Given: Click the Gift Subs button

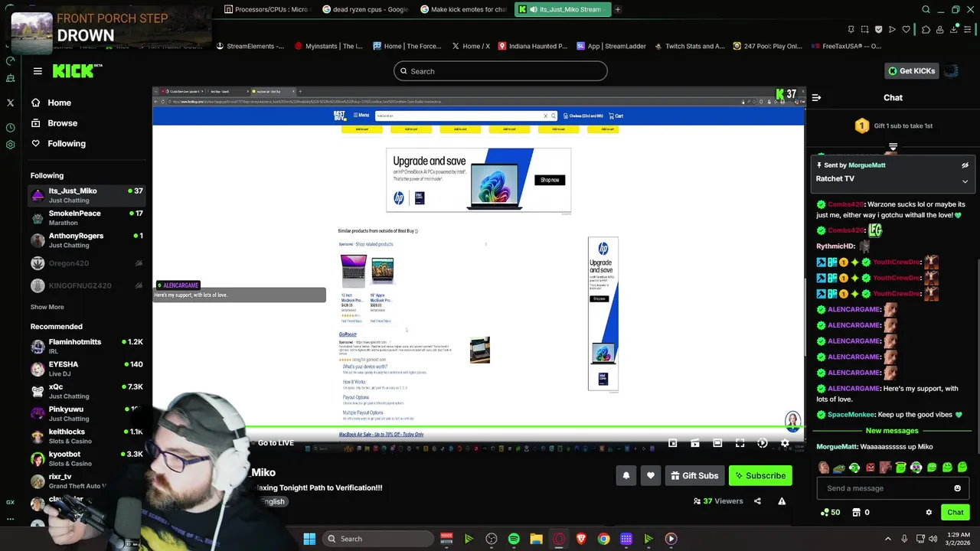Looking at the screenshot, I should (694, 476).
